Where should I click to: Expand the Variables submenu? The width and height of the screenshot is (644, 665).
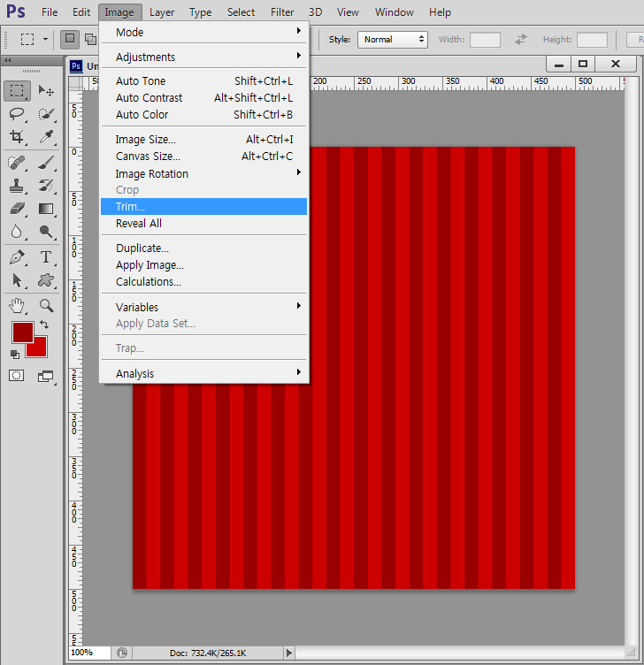point(203,307)
